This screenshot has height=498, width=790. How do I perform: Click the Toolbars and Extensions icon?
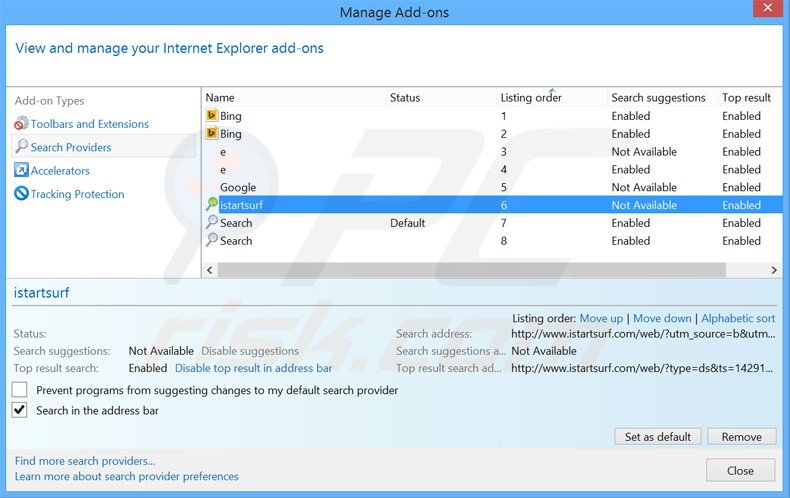(21, 124)
